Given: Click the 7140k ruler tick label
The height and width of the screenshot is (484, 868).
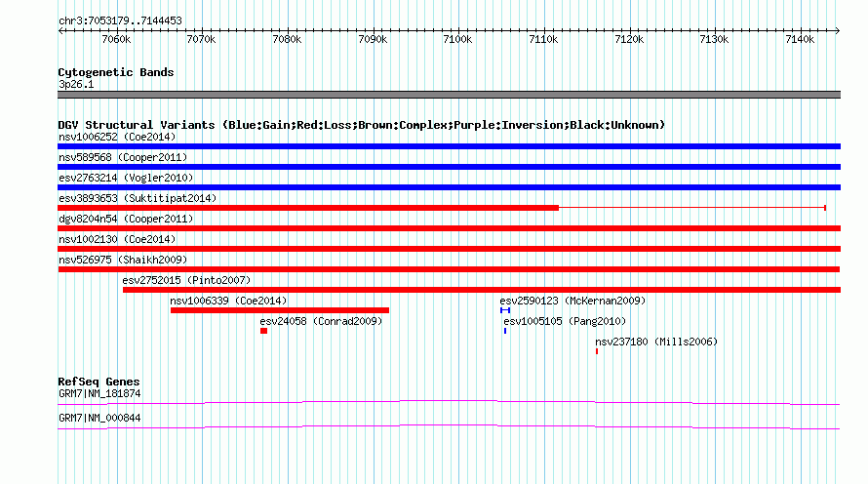Looking at the screenshot, I should tap(800, 39).
